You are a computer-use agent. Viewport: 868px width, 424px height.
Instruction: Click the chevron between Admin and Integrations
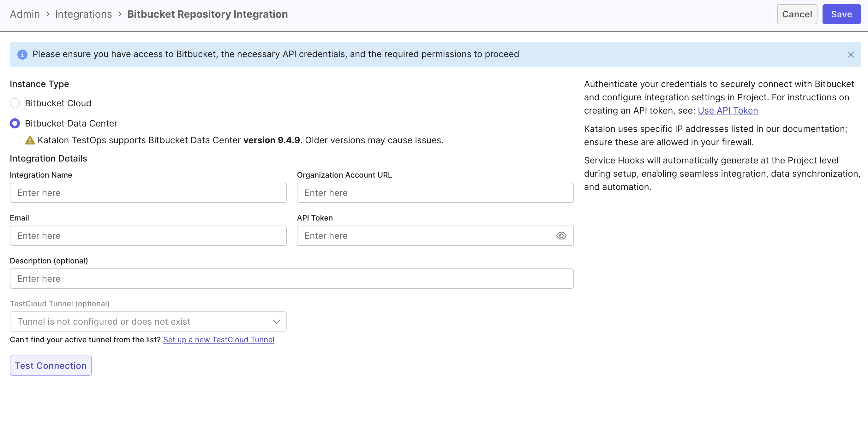pyautogui.click(x=47, y=14)
